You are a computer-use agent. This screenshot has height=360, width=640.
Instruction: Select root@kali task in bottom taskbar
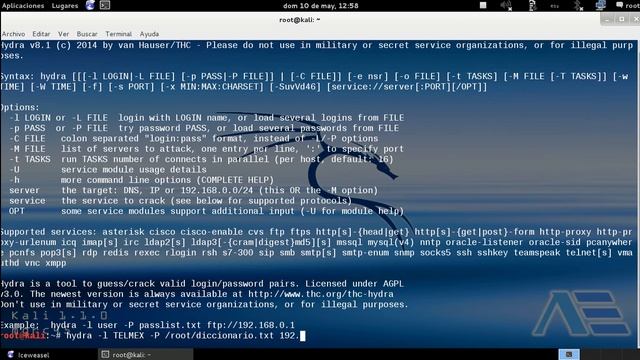pyautogui.click(x=145, y=355)
